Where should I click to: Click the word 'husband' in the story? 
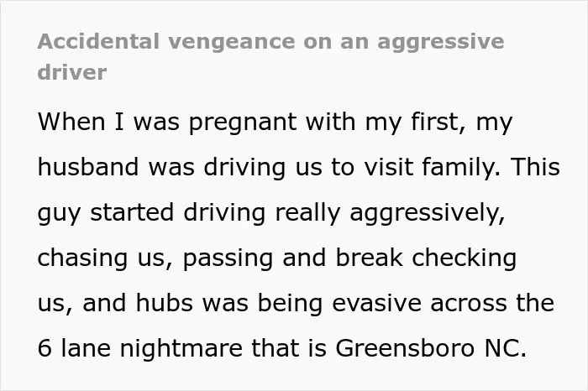(x=88, y=166)
